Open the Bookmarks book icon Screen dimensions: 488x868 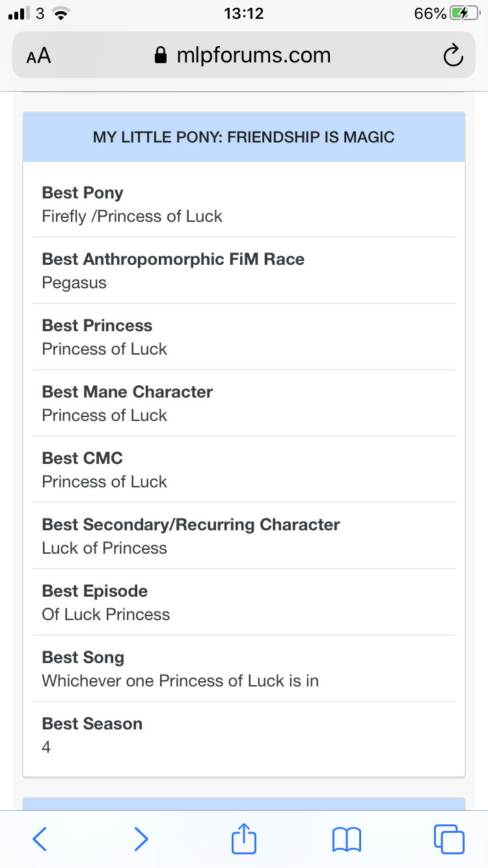347,839
